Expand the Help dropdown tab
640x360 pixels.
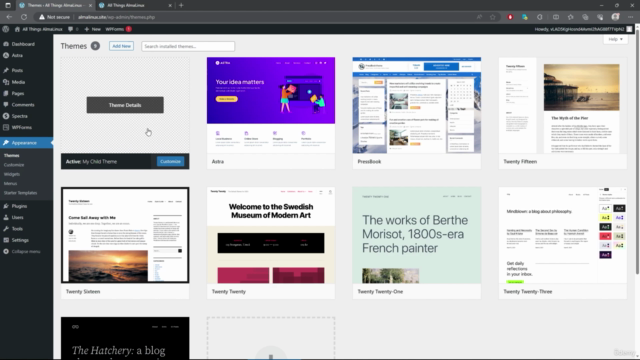click(x=616, y=40)
